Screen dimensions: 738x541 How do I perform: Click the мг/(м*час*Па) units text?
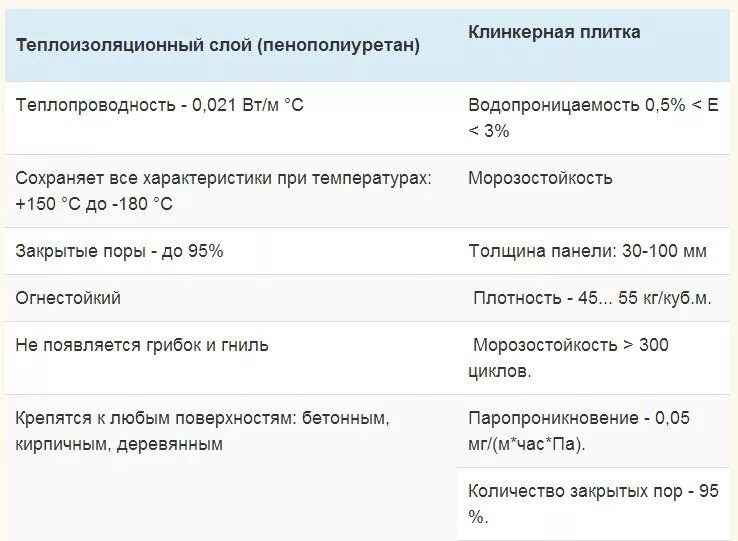point(527,444)
